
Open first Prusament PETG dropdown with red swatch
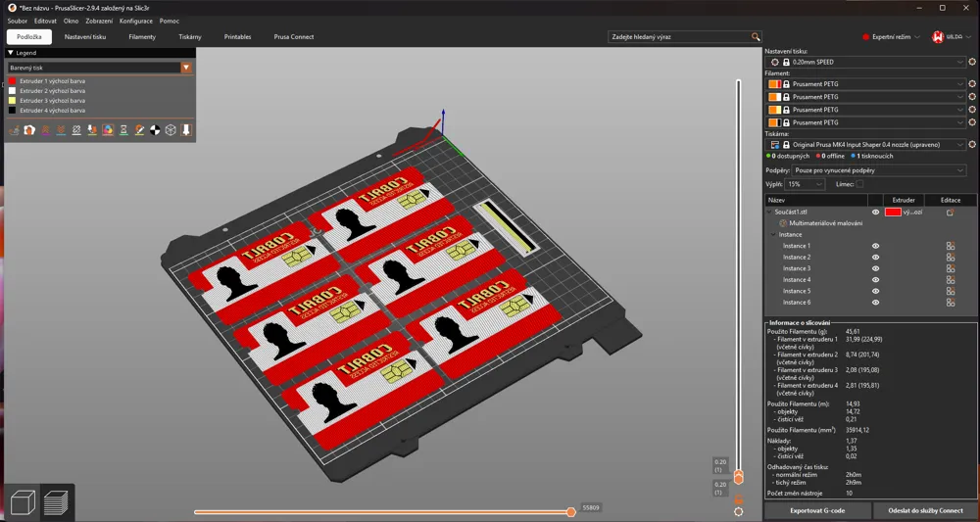coord(867,83)
